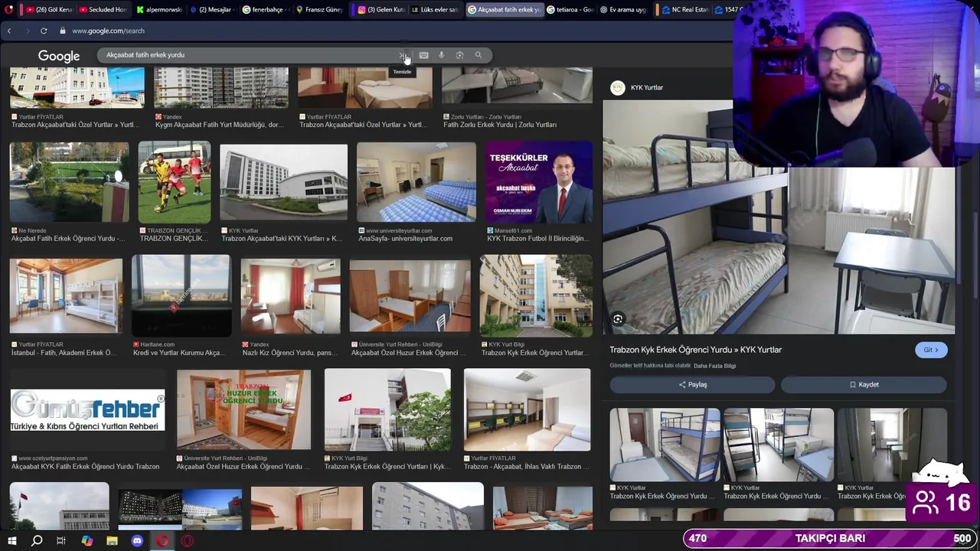
Task: Switch to the '(26) Göl Kena' YouTube tab
Action: 50,10
